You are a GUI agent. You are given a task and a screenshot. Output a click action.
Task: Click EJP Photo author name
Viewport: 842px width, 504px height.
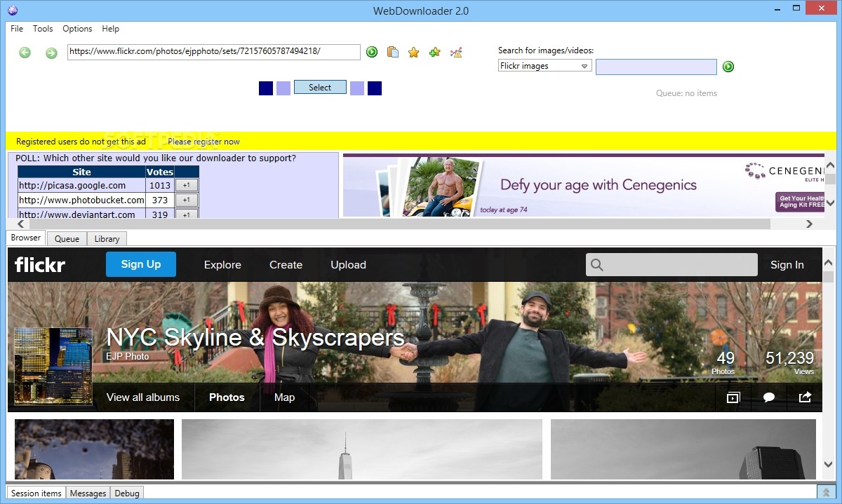(x=128, y=356)
